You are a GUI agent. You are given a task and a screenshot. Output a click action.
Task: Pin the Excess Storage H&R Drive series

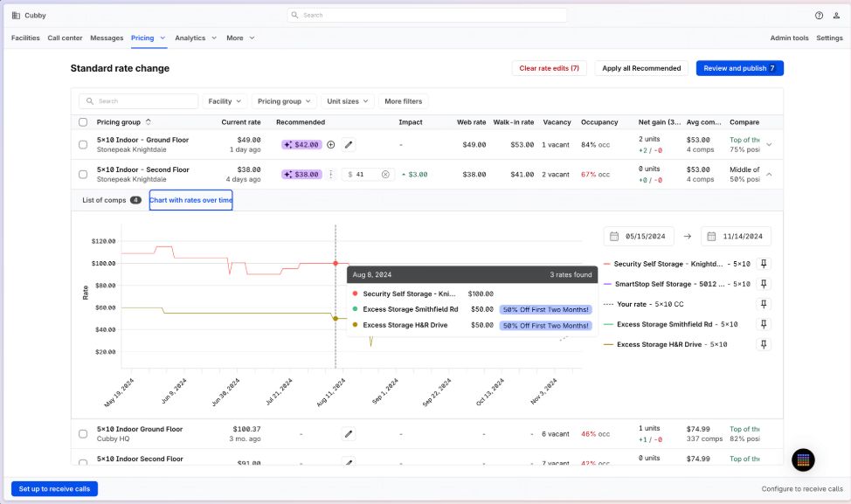[764, 344]
